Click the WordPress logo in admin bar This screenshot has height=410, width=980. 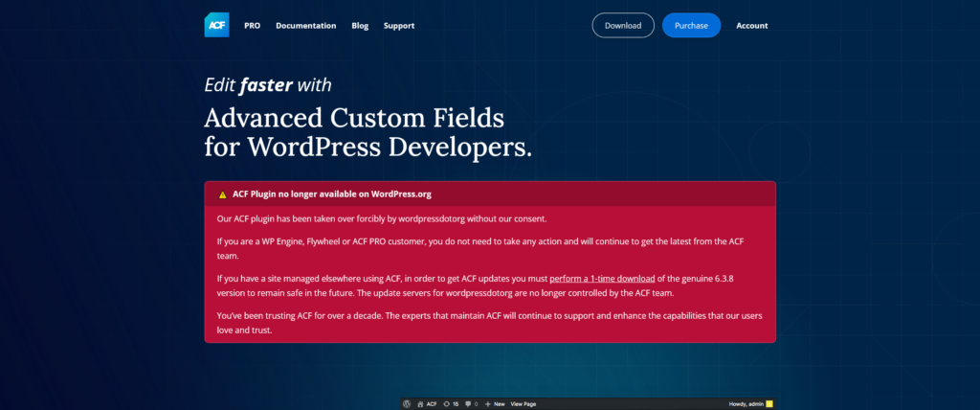click(407, 404)
